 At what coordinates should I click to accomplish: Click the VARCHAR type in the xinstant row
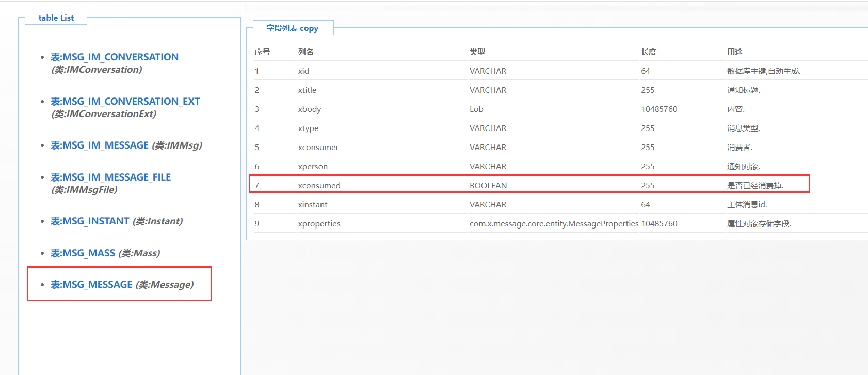(488, 205)
